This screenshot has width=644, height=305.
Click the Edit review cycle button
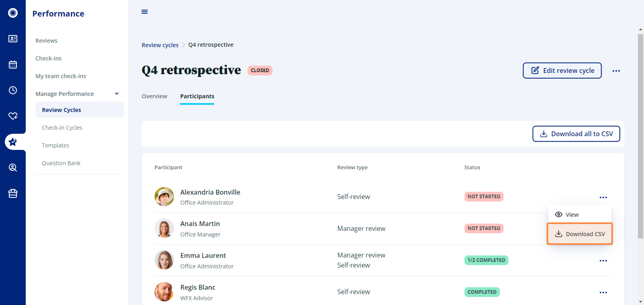(x=562, y=71)
